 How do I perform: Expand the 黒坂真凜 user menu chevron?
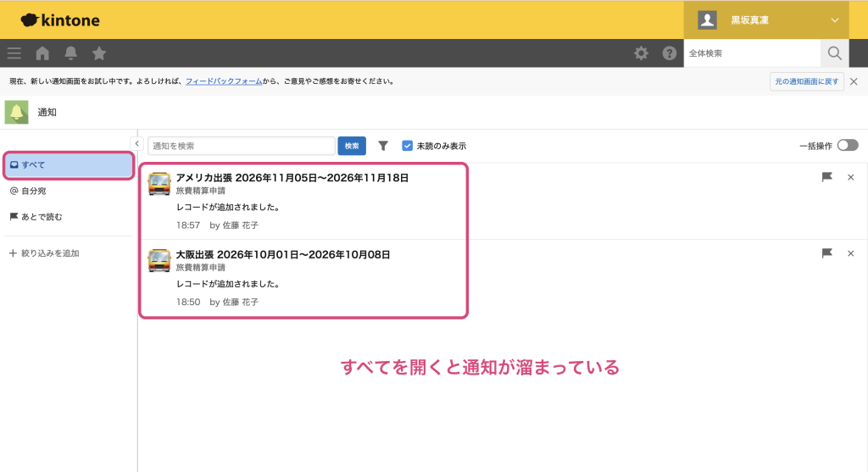[835, 20]
